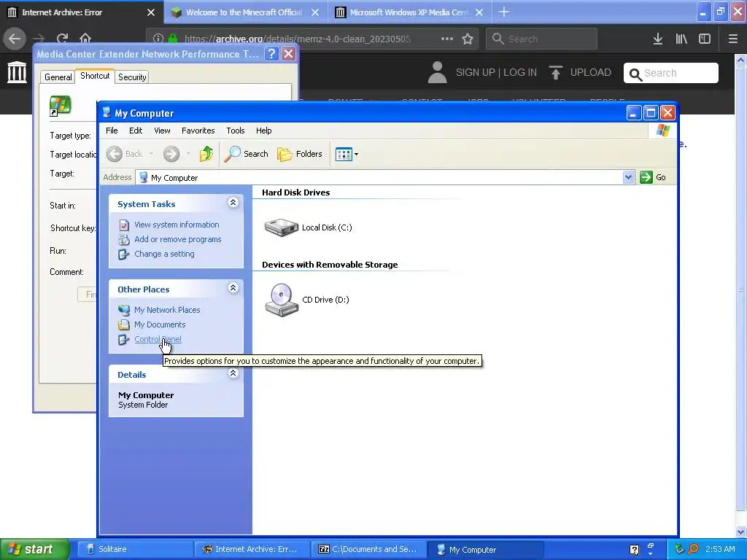Click Internet Archive logo icon
Viewport: 747px width, 560px height.
[x=18, y=72]
